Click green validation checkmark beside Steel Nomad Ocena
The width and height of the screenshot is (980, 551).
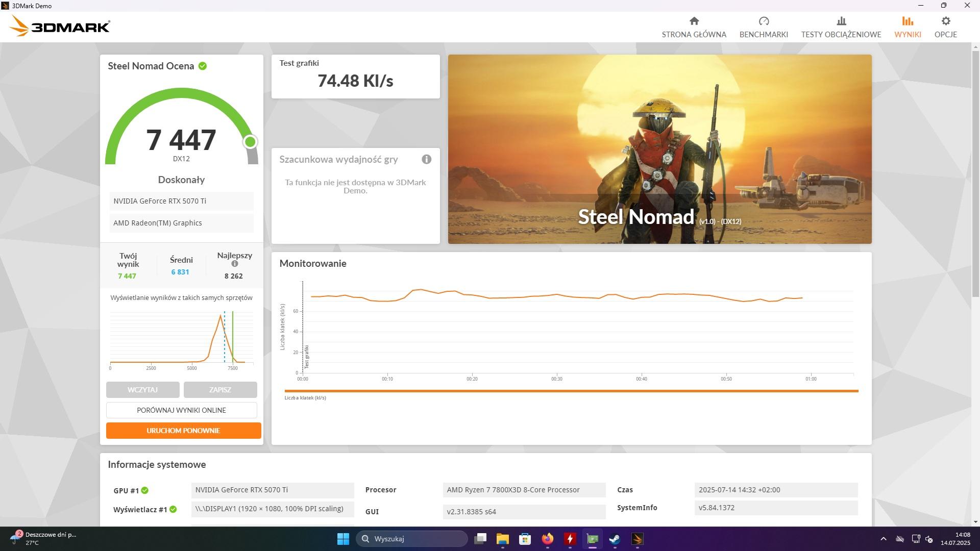(203, 66)
